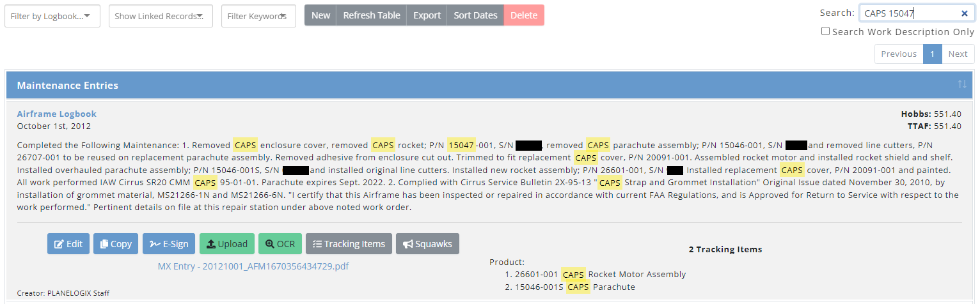Toggle sort arrows on Maintenance Entries header

pyautogui.click(x=962, y=85)
